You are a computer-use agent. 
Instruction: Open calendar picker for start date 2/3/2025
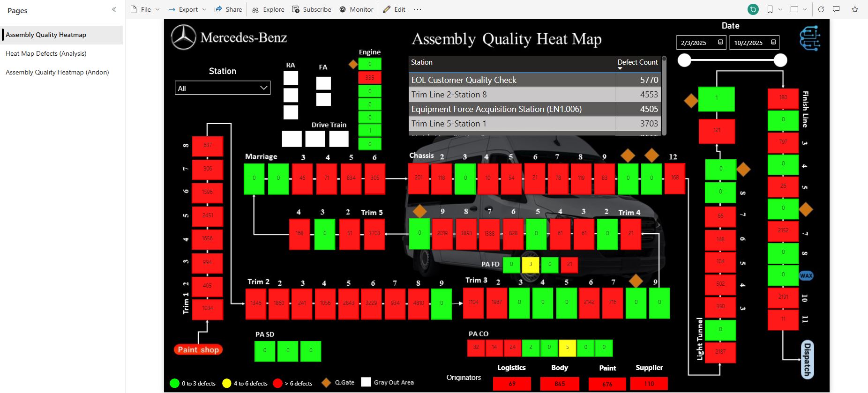[x=720, y=43]
